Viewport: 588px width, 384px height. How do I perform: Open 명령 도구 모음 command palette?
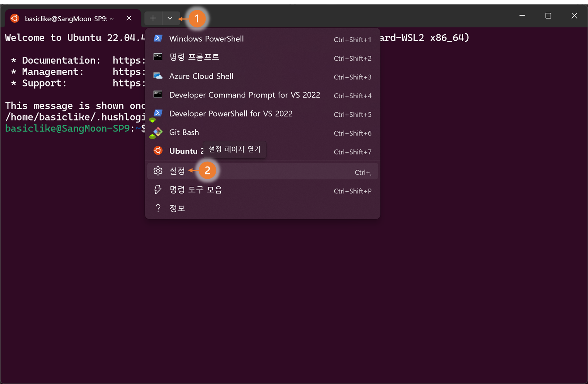click(263, 190)
